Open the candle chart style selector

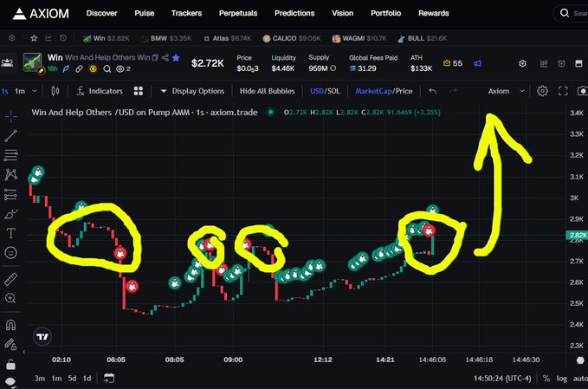point(55,91)
